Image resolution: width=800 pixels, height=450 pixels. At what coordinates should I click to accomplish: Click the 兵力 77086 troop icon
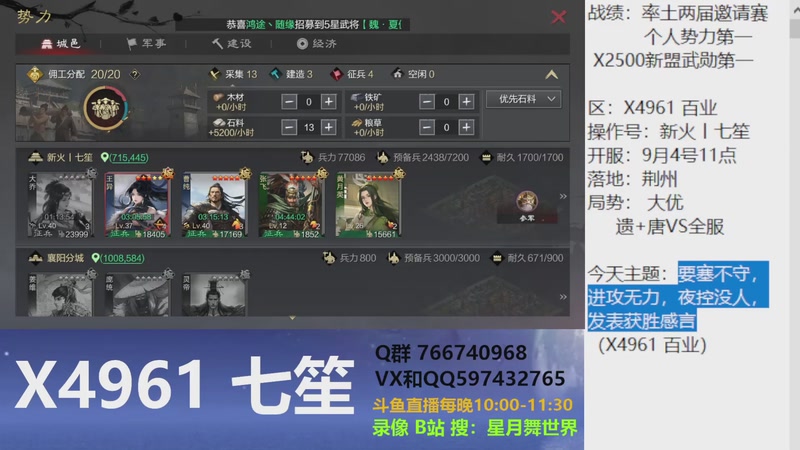307,157
